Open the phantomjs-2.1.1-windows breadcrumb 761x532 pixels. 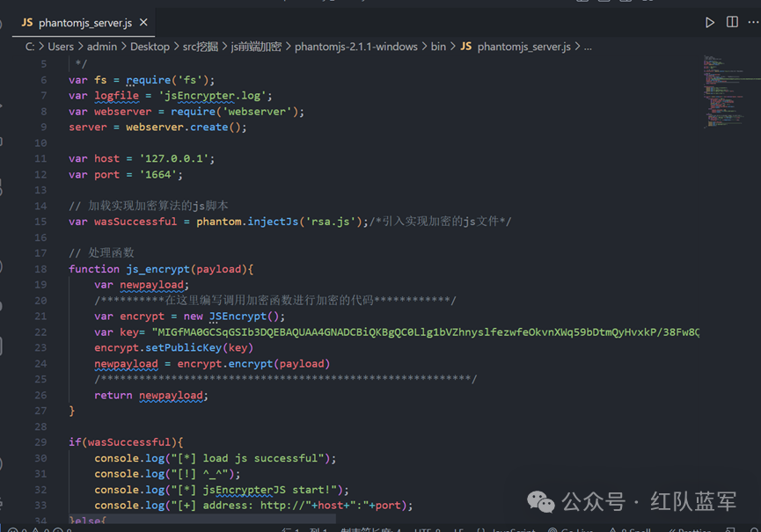coord(355,47)
